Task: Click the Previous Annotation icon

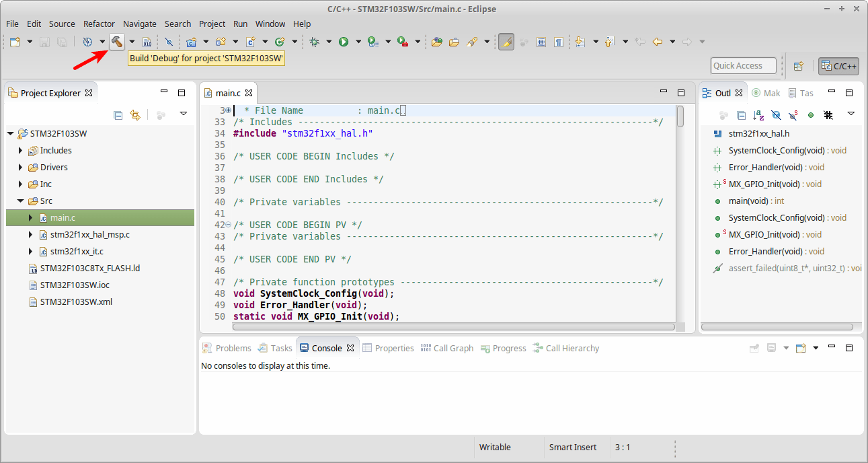Action: pyautogui.click(x=609, y=42)
